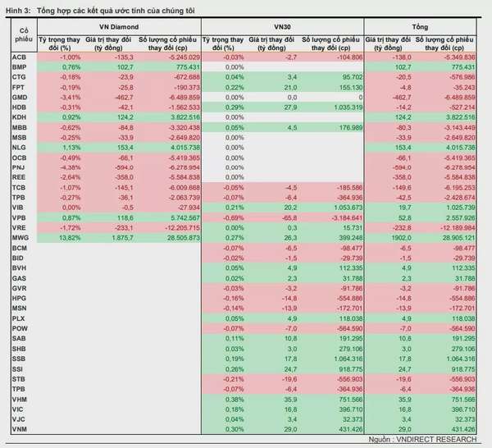Click OCB VN Diamond shares '-5.419.365' cell

pyautogui.click(x=184, y=158)
